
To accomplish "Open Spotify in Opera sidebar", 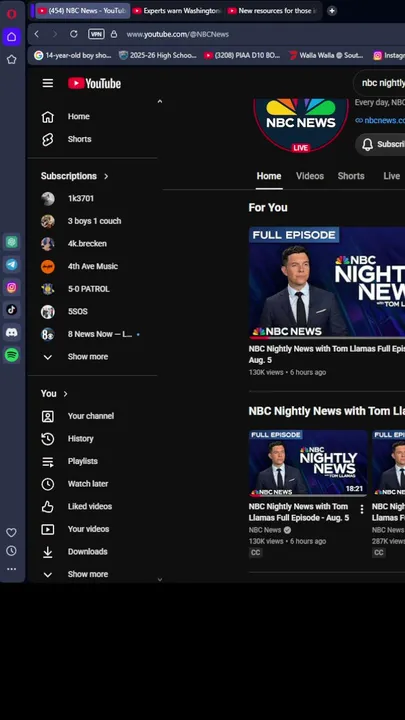I will 11,354.
